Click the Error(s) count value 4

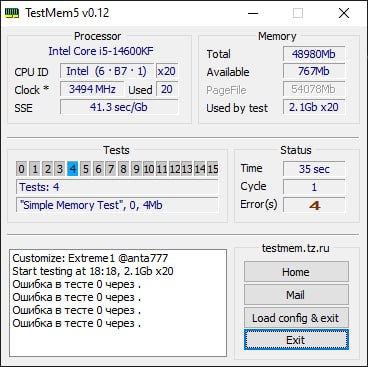click(314, 205)
